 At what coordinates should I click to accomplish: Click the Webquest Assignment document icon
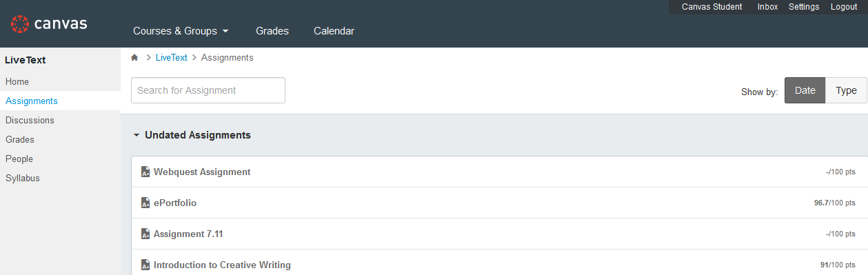(145, 172)
